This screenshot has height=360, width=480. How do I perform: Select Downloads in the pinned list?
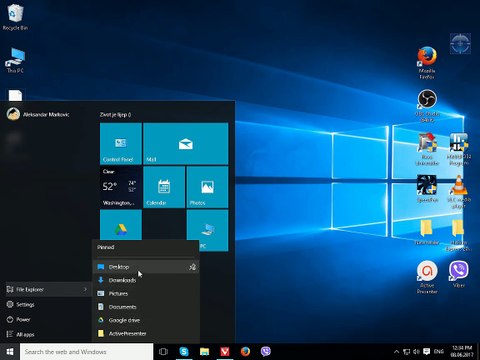pyautogui.click(x=146, y=280)
